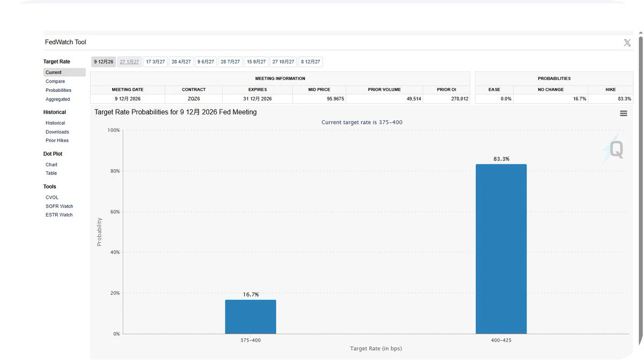Viewport: 644px width, 361px height.
Task: Click the X (Twitter) share icon
Action: click(627, 43)
